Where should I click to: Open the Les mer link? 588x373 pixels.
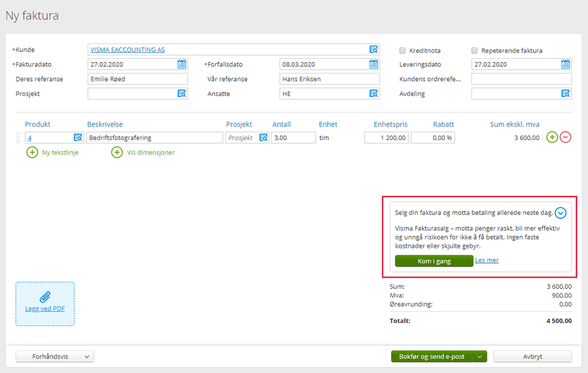click(x=487, y=260)
